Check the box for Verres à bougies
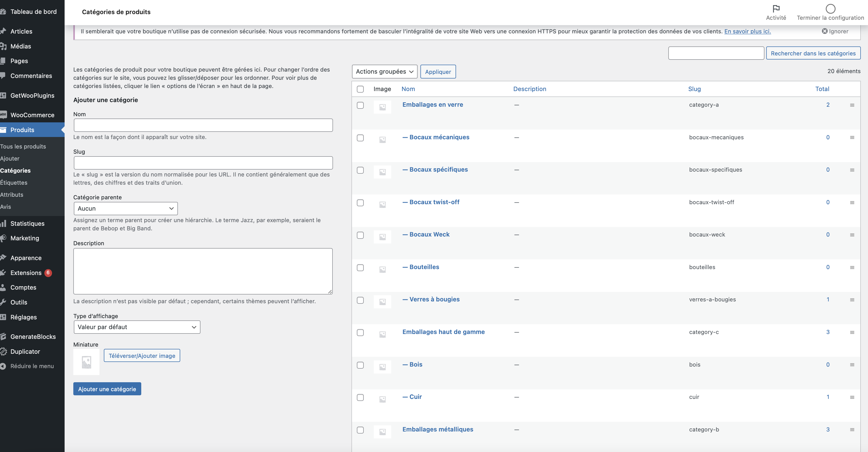This screenshot has height=452, width=868. click(x=360, y=300)
